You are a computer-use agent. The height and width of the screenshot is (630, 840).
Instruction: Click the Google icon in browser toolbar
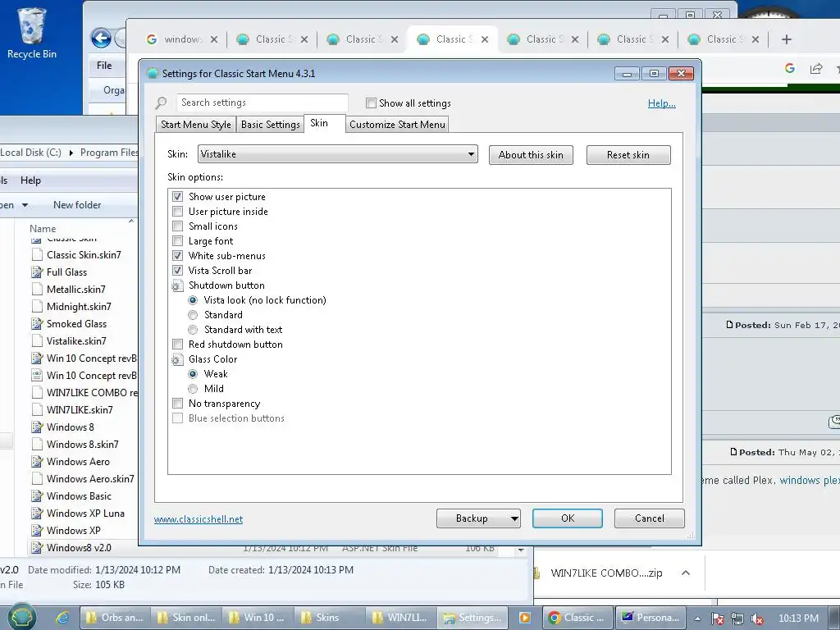point(790,68)
